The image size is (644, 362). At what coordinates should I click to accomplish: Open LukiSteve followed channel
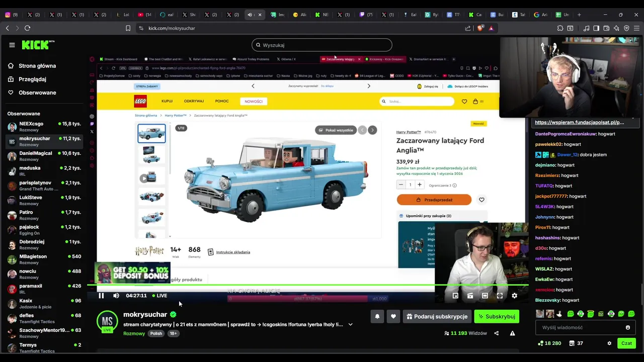click(x=44, y=200)
